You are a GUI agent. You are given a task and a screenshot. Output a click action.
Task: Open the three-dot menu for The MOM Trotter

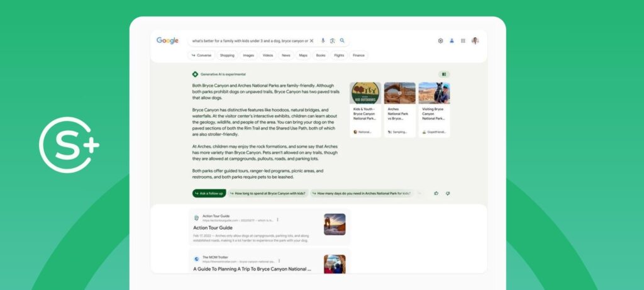click(279, 261)
